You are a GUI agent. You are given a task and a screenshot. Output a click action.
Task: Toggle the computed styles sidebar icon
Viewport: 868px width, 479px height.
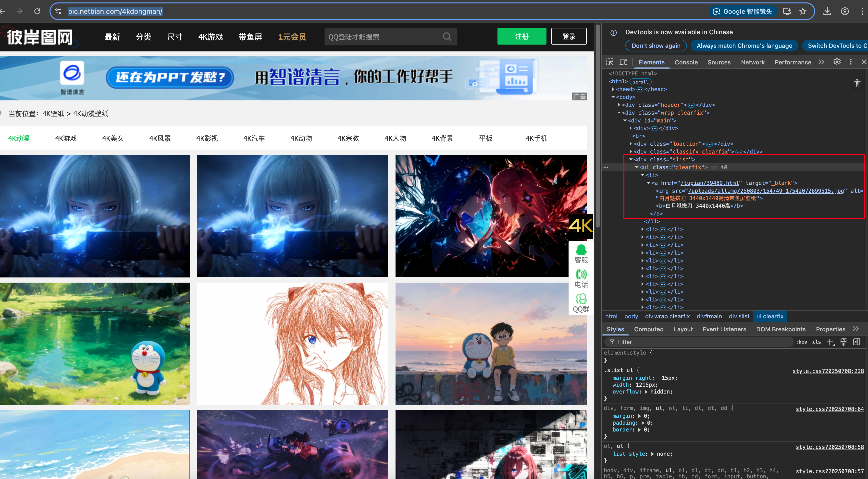856,342
